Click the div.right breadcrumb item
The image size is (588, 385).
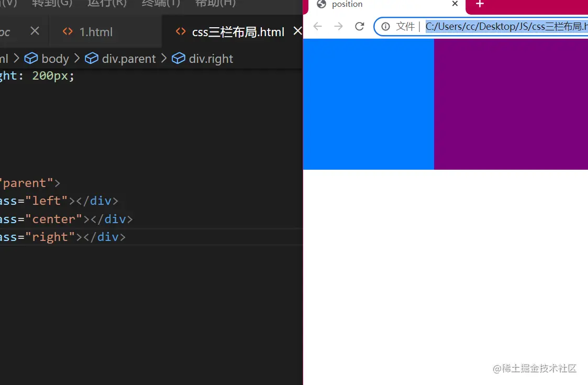click(x=211, y=59)
